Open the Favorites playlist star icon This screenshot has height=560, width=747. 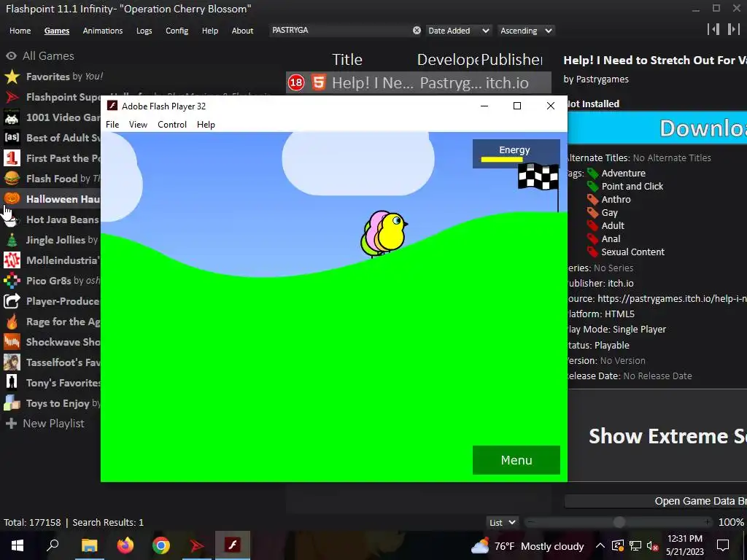click(12, 77)
